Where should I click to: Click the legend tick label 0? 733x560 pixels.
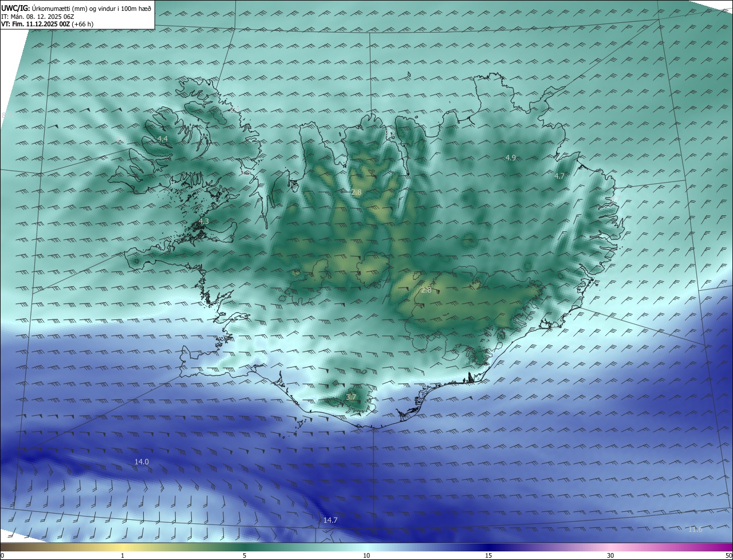[2, 555]
